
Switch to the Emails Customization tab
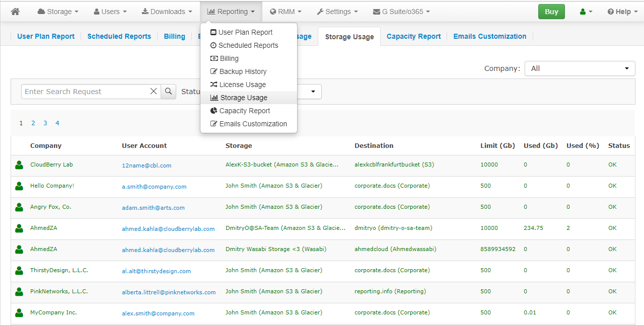(x=489, y=36)
